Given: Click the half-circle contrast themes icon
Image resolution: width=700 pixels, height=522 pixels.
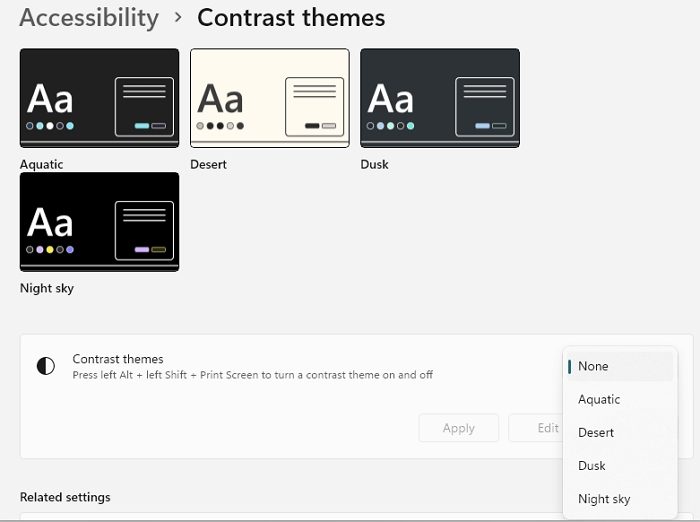Looking at the screenshot, I should click(x=46, y=366).
